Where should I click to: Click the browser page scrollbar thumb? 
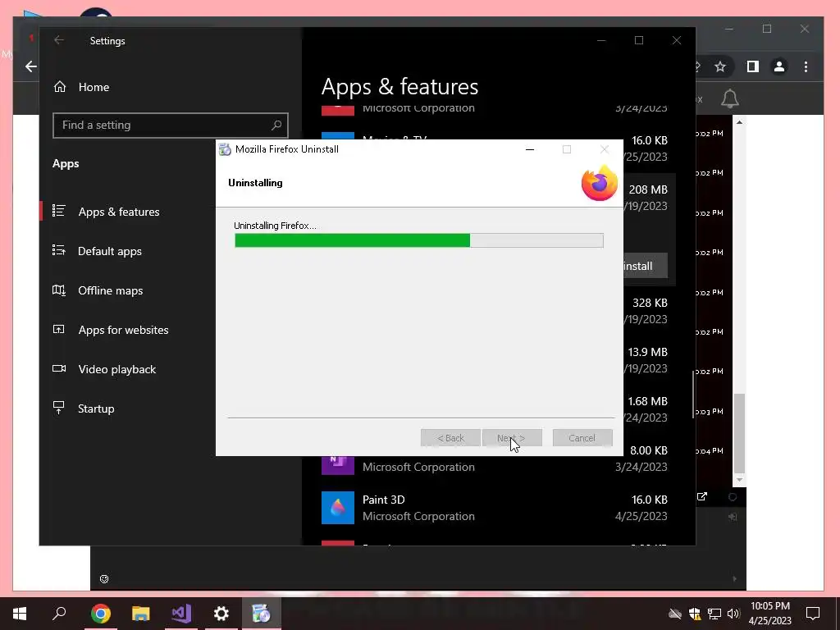739,433
